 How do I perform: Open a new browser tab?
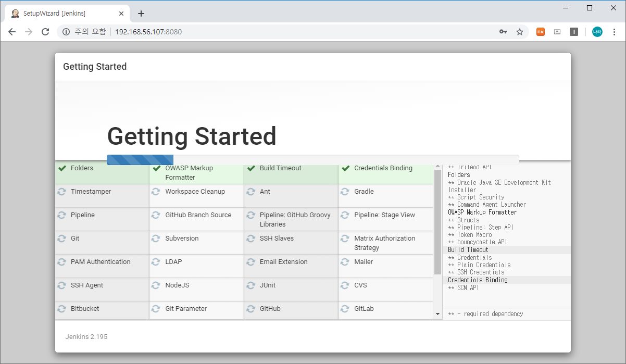pos(141,14)
